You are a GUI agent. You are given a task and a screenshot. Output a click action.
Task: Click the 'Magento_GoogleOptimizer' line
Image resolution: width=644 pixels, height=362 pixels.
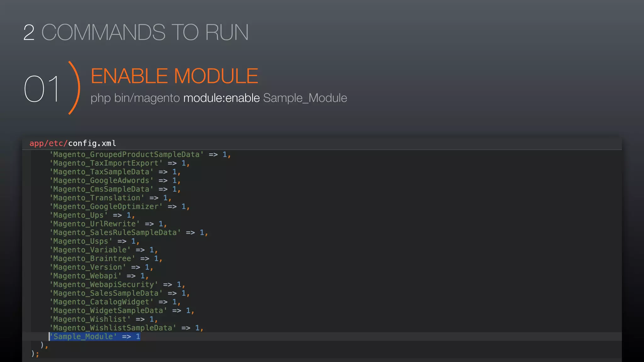[119, 207]
